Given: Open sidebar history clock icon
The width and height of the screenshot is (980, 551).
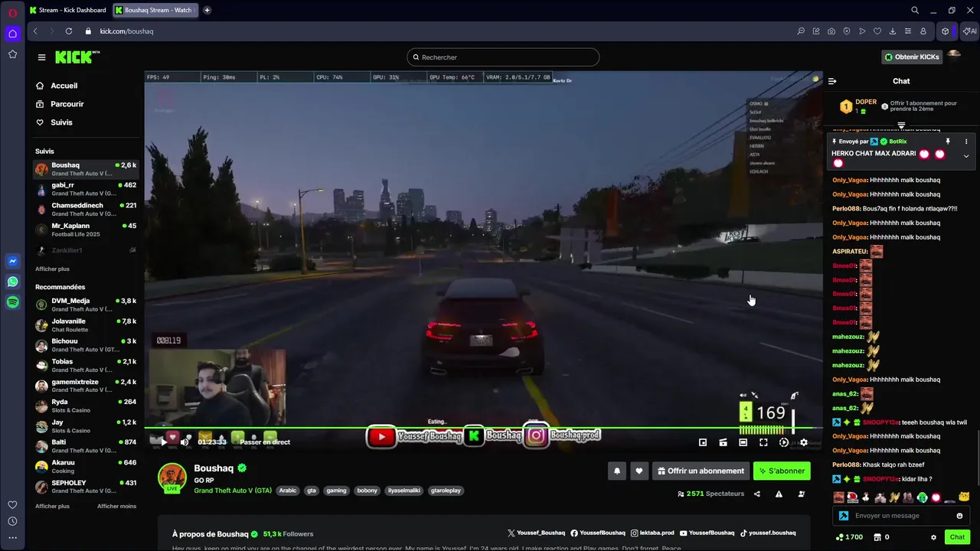Looking at the screenshot, I should [x=12, y=521].
